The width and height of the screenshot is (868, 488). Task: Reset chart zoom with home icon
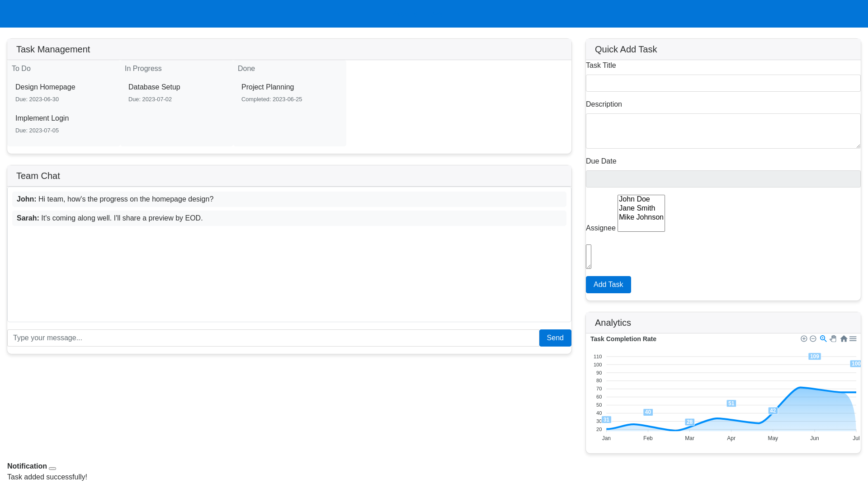(x=844, y=339)
